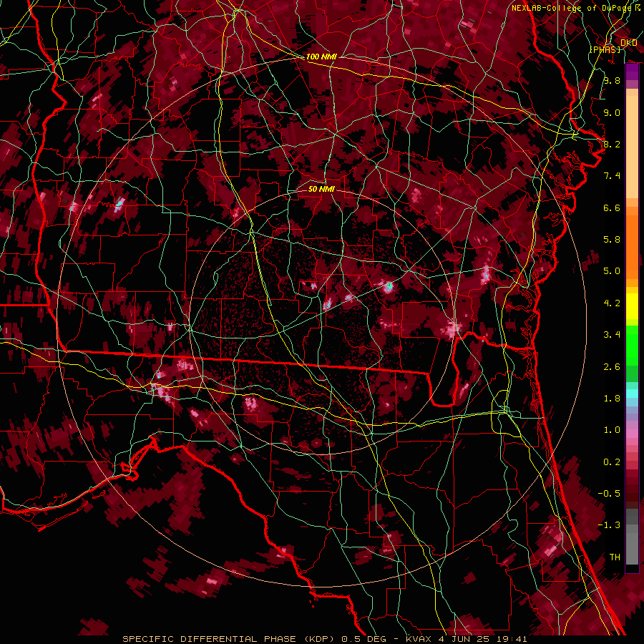Click the 1.8 value on the scale

612,399
